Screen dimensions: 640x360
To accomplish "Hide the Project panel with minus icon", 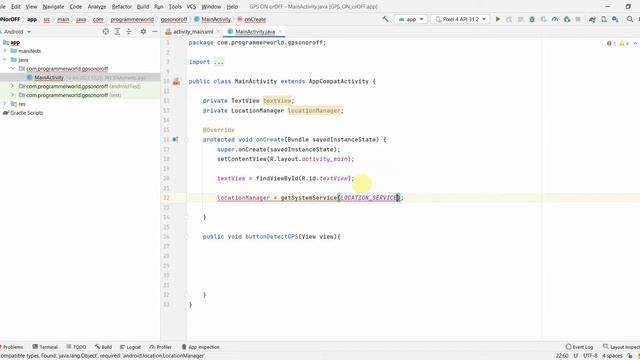I will pos(155,31).
